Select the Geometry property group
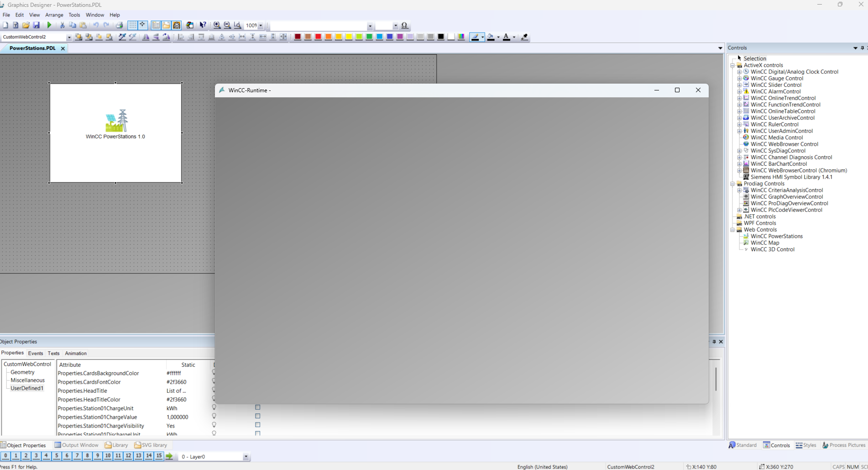 (x=22, y=372)
